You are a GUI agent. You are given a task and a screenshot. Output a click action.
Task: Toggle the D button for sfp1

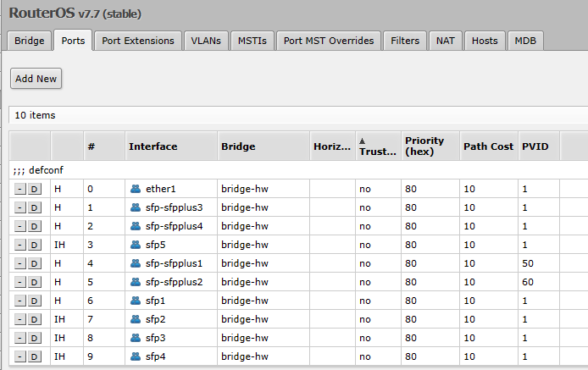(x=34, y=301)
